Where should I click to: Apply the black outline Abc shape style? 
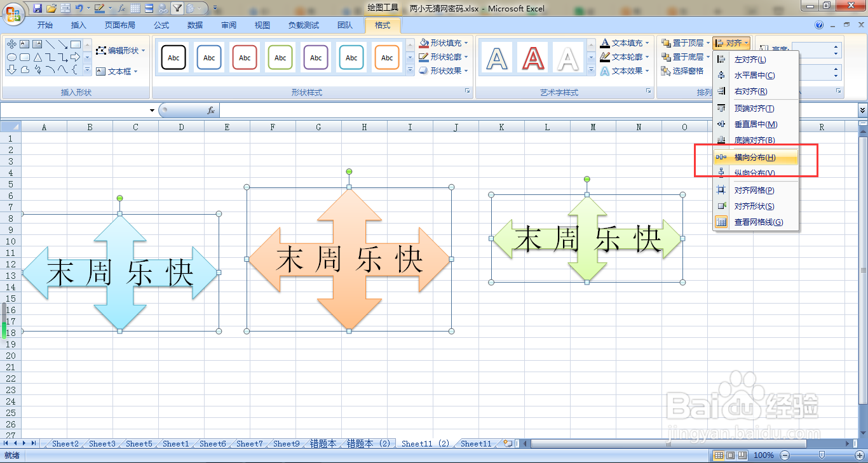[173, 58]
